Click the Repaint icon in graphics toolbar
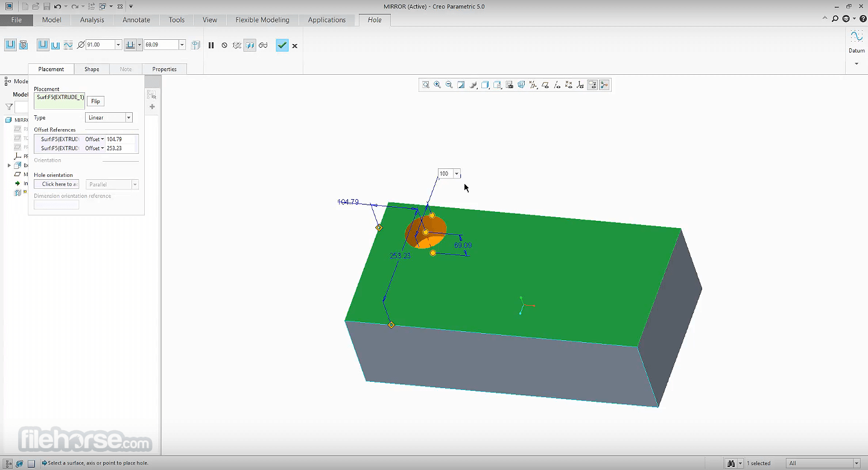This screenshot has width=868, height=470. [x=461, y=85]
